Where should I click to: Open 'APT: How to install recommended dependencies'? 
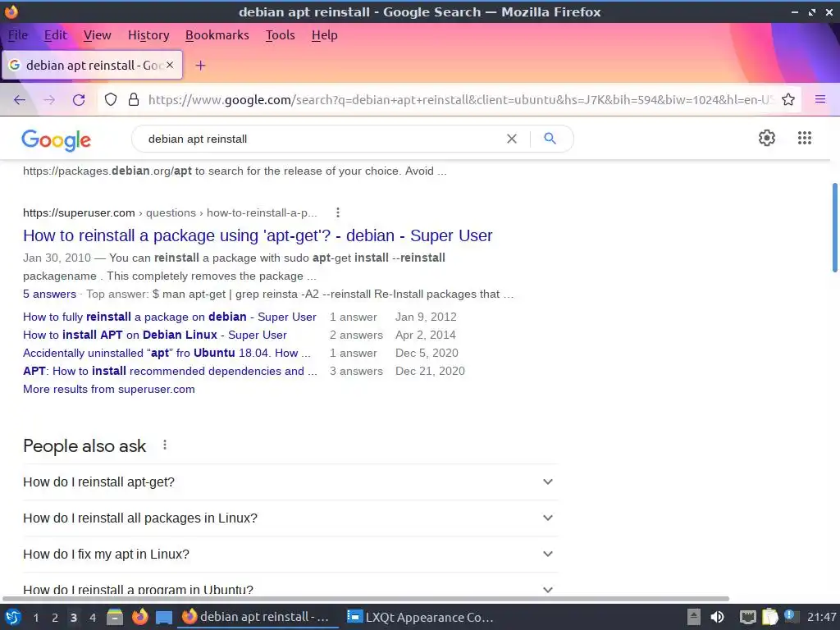point(170,372)
